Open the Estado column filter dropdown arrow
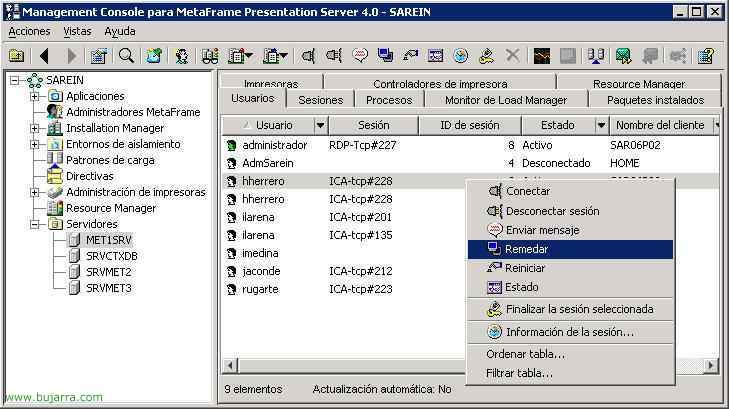Image resolution: width=729 pixels, height=409 pixels. coord(601,125)
